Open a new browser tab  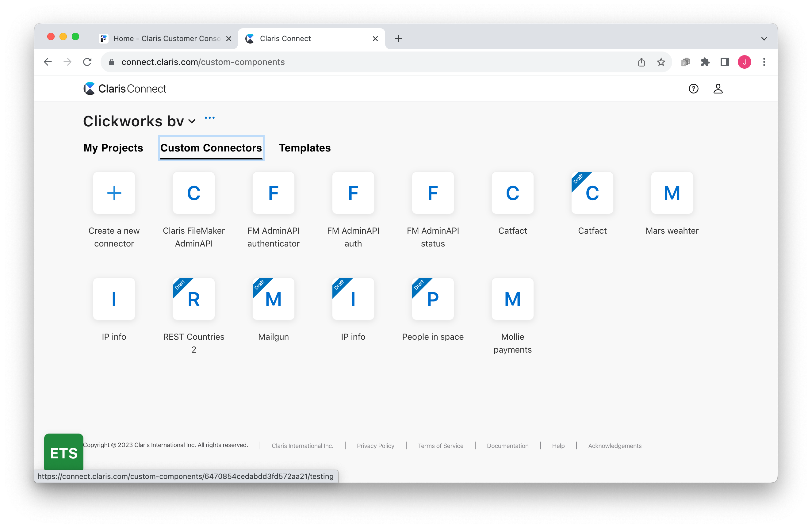click(x=398, y=39)
